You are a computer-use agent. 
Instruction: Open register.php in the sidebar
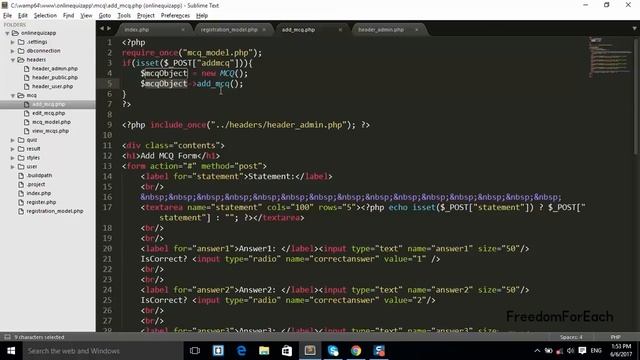(41, 202)
